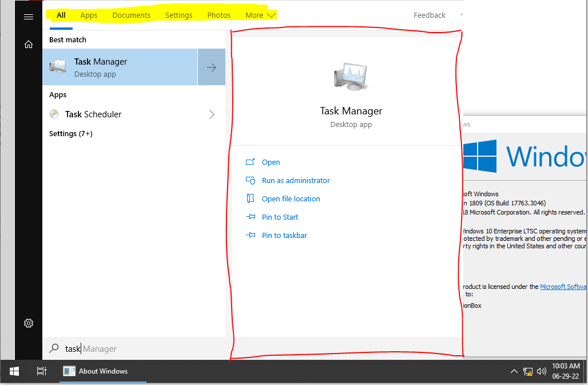Expand the Task Scheduler result chevron
Image resolution: width=588 pixels, height=385 pixels.
click(212, 114)
